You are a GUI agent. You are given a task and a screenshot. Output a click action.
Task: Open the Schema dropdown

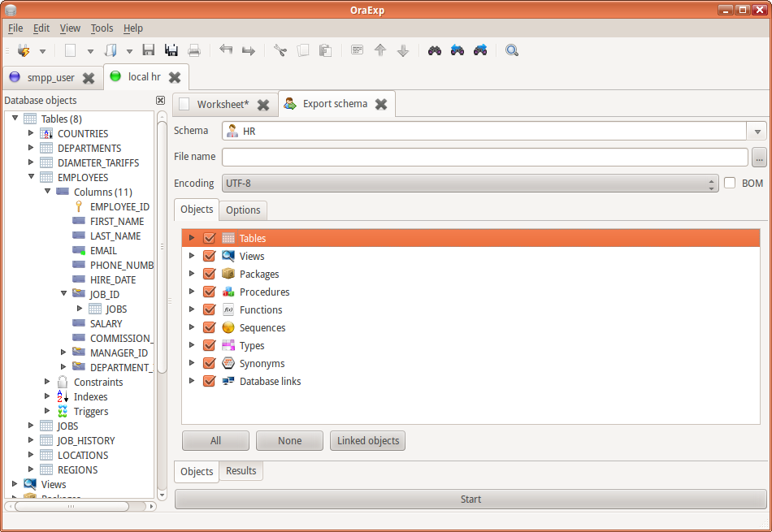click(x=757, y=131)
